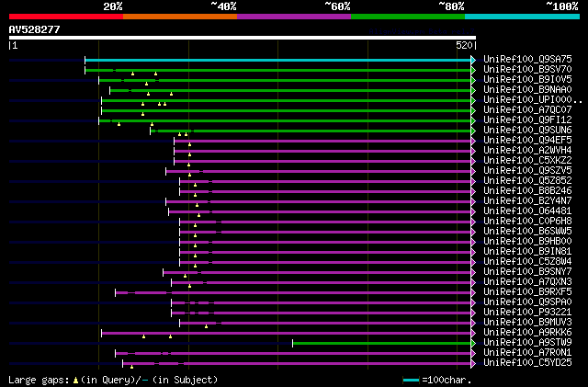Open hit UniRef100_P93221

[527, 313]
